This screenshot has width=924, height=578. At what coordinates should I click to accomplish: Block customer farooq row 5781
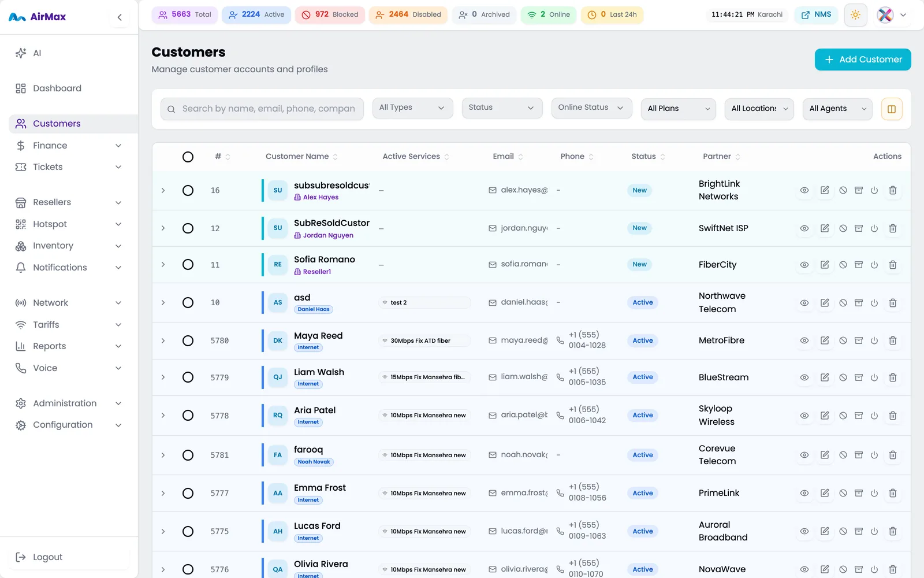pos(843,455)
